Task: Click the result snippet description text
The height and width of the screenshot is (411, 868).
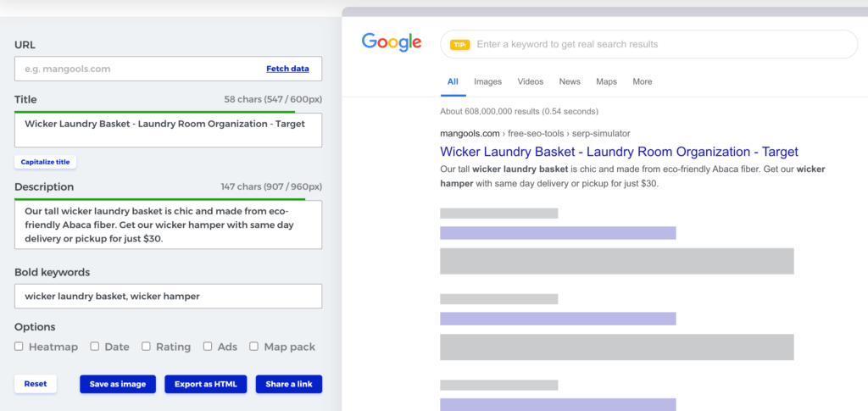Action: [632, 176]
